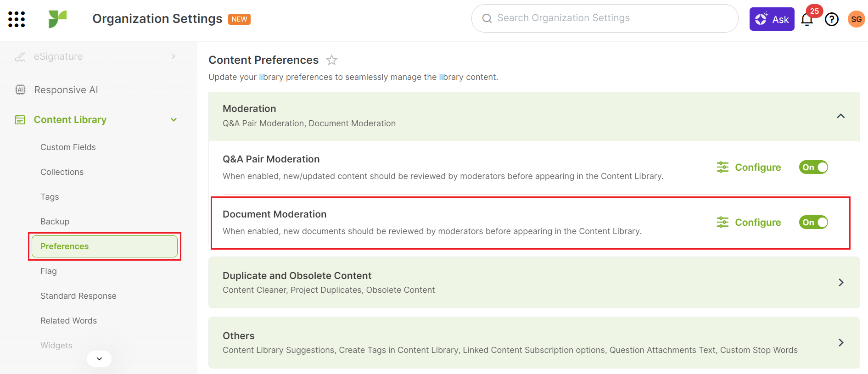Expand the Others section

(841, 342)
